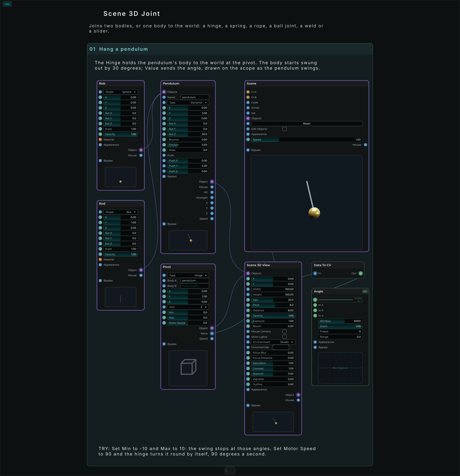Click the Bob node's Material port
Screen dimensions: 460x476
100,140
